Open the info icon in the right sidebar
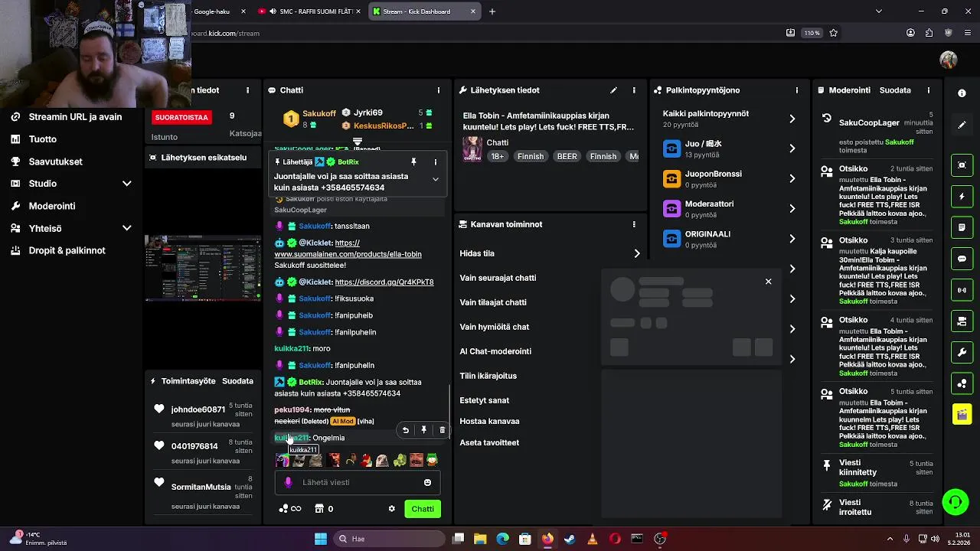The width and height of the screenshot is (980, 551). [962, 93]
